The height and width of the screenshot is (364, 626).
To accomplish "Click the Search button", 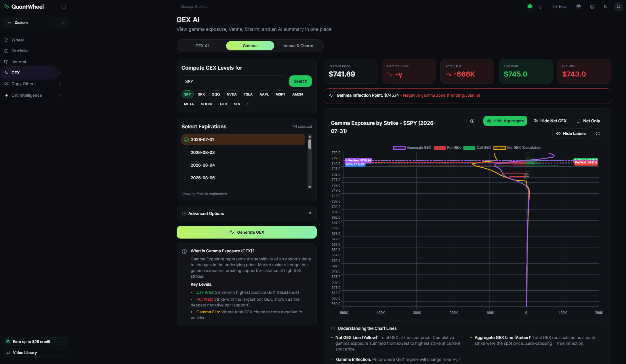I will click(x=300, y=81).
